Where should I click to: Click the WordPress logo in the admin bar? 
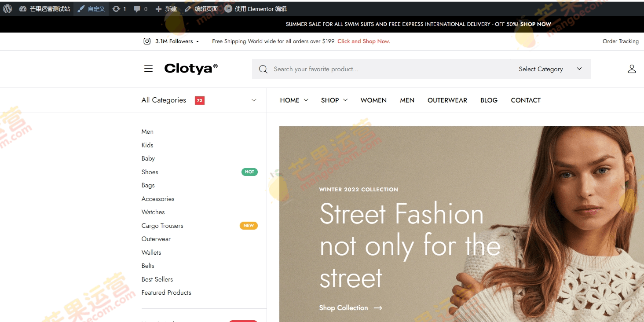pos(7,8)
